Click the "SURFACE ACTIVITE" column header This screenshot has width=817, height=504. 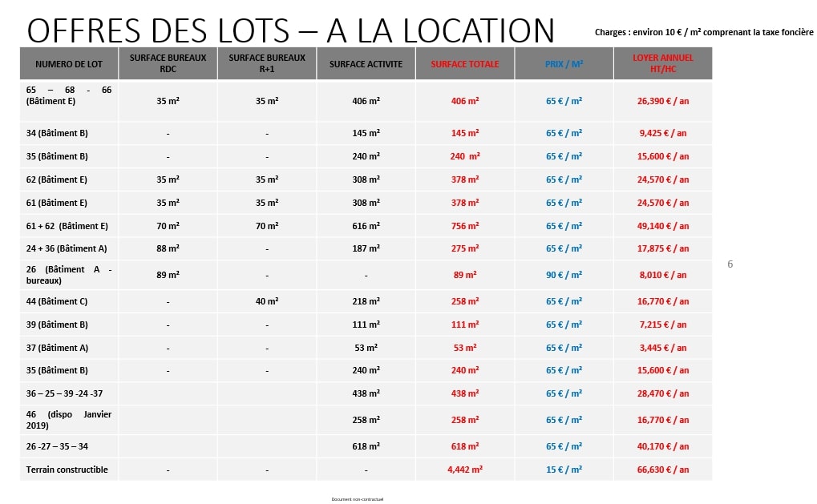tap(366, 64)
